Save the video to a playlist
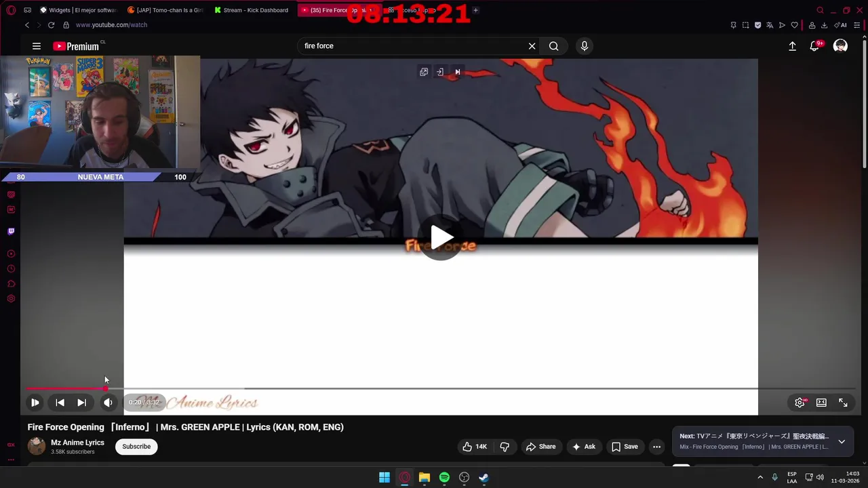868x488 pixels. click(x=625, y=447)
